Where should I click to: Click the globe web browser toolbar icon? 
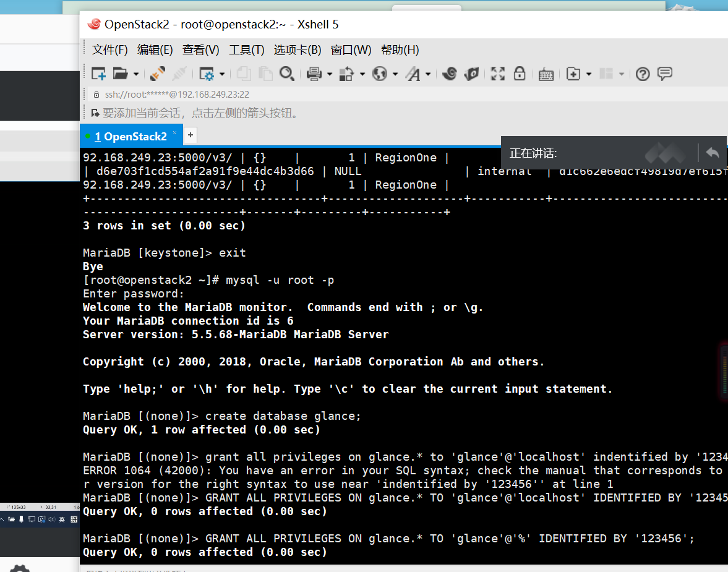[x=380, y=74]
